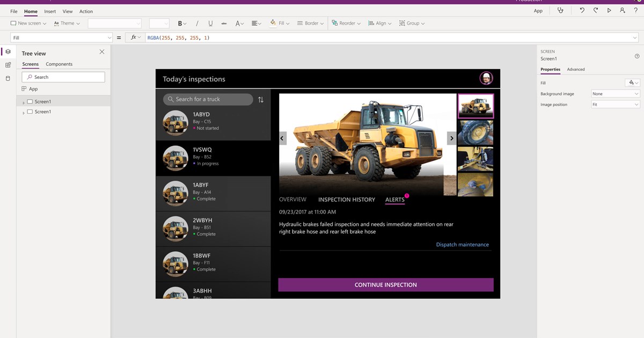Click the Dispatch maintenance link
This screenshot has width=644, height=338.
click(462, 245)
